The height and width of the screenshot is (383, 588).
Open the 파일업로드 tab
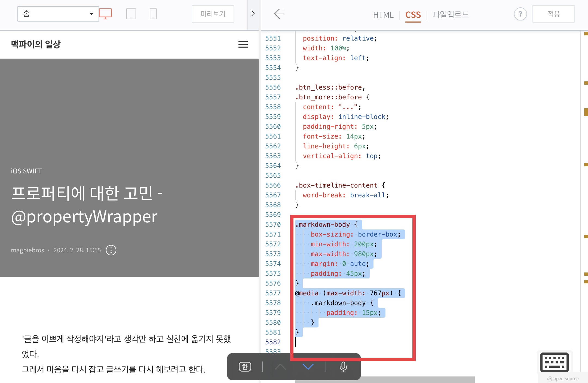451,15
